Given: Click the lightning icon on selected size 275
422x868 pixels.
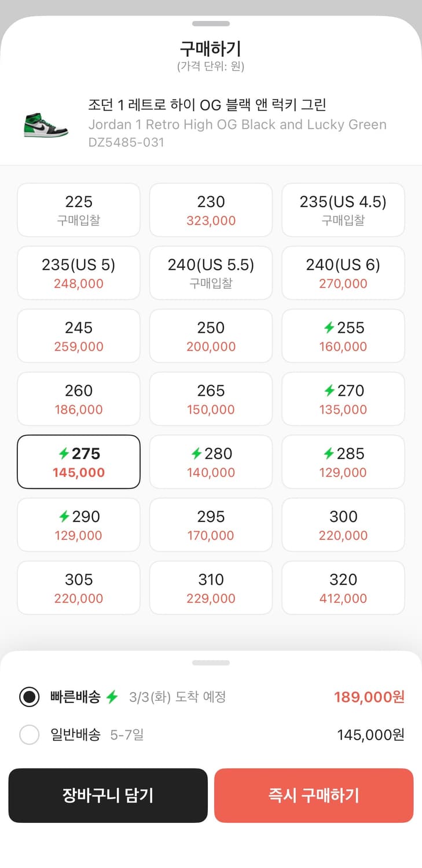Looking at the screenshot, I should 64,454.
